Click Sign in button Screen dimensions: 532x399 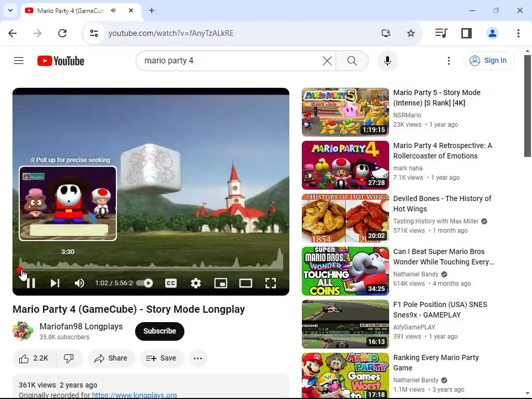click(x=489, y=61)
